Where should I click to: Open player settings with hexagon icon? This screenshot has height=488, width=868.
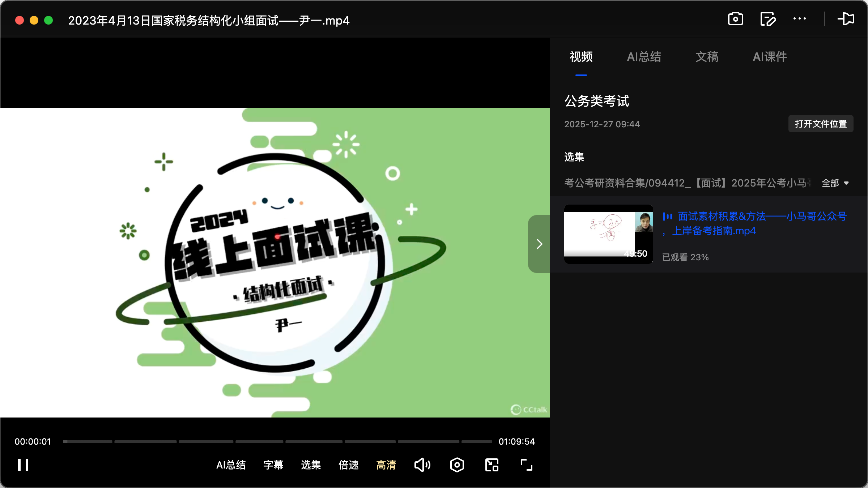tap(456, 465)
